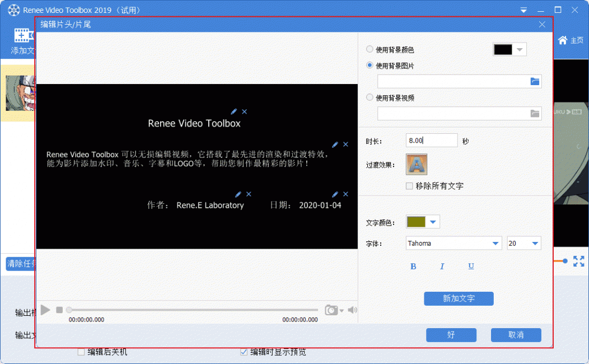
Task: Delete the description paragraph with its X icon
Action: [345, 144]
